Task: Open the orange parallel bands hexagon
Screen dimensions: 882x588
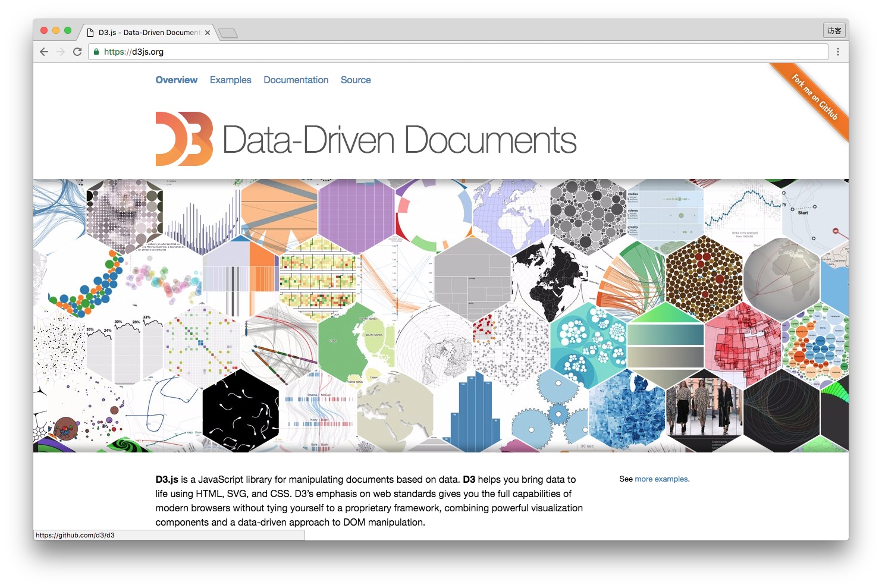Action: tap(280, 215)
